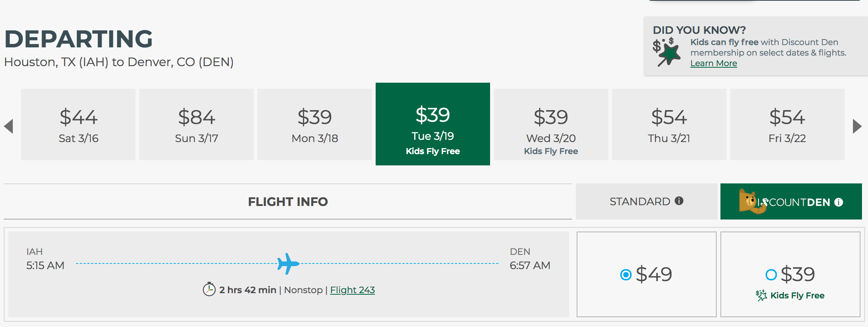The width and height of the screenshot is (868, 327).
Task: Show later dates with right arrow
Action: pos(857,126)
